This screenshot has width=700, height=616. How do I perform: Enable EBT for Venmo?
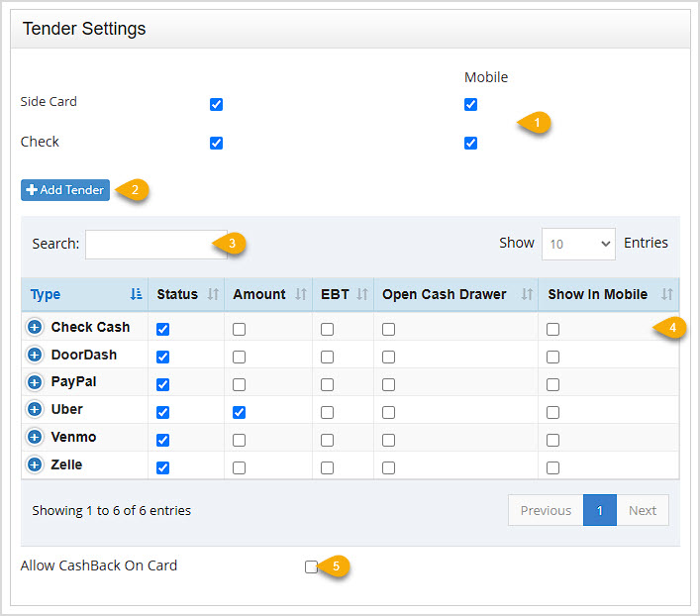[x=327, y=440]
